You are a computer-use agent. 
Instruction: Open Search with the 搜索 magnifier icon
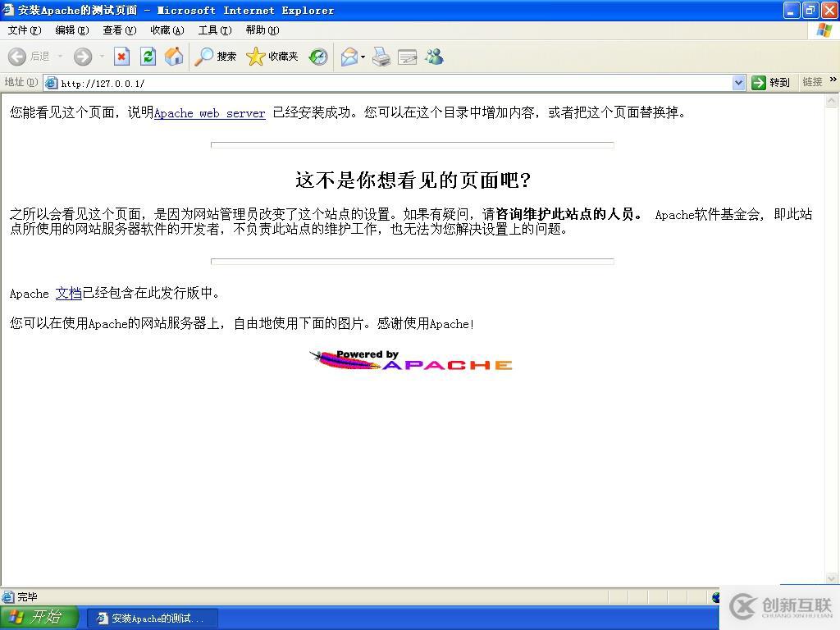tap(203, 57)
